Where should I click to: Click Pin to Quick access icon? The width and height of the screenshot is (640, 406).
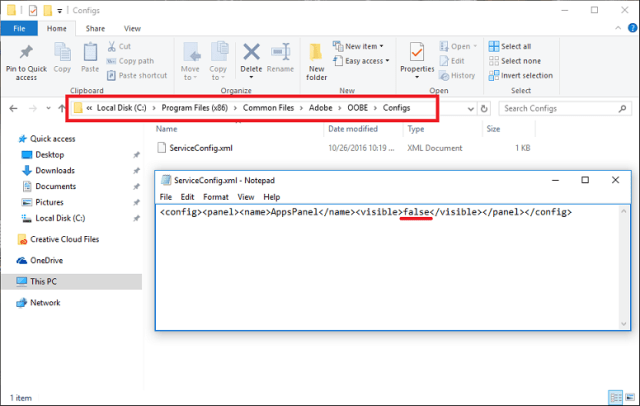[x=26, y=52]
